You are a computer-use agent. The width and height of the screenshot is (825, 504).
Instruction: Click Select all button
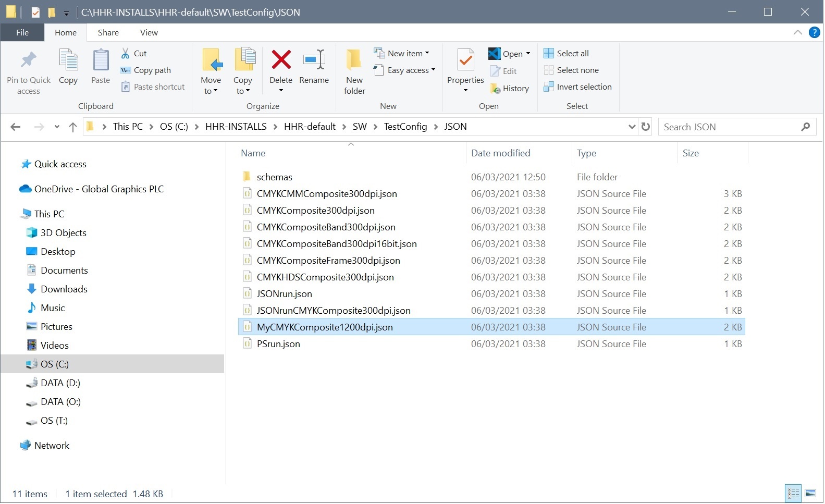[x=567, y=53]
